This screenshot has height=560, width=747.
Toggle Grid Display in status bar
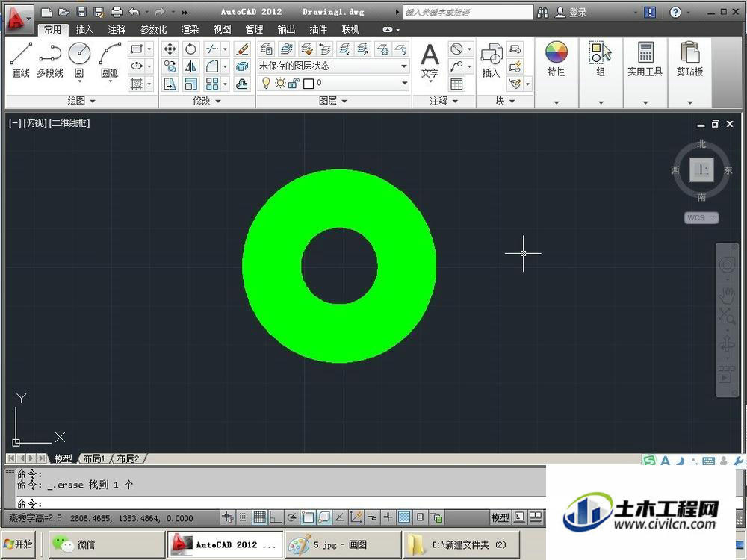[x=260, y=517]
